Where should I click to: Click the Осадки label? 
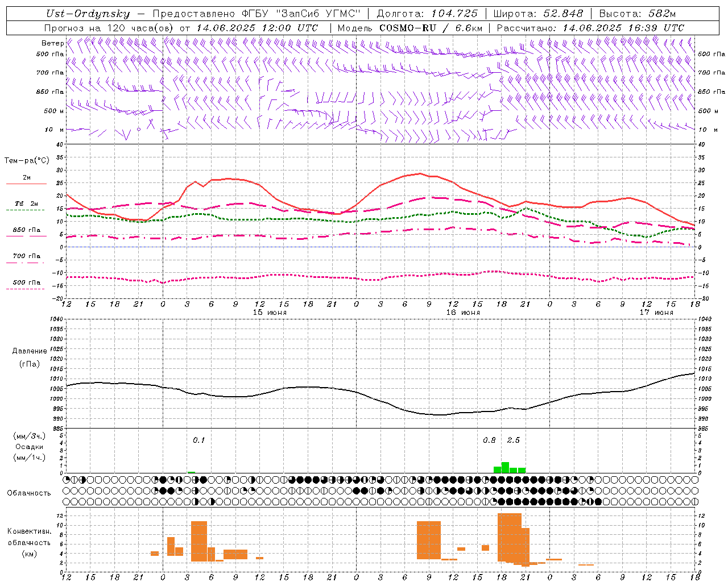29,447
